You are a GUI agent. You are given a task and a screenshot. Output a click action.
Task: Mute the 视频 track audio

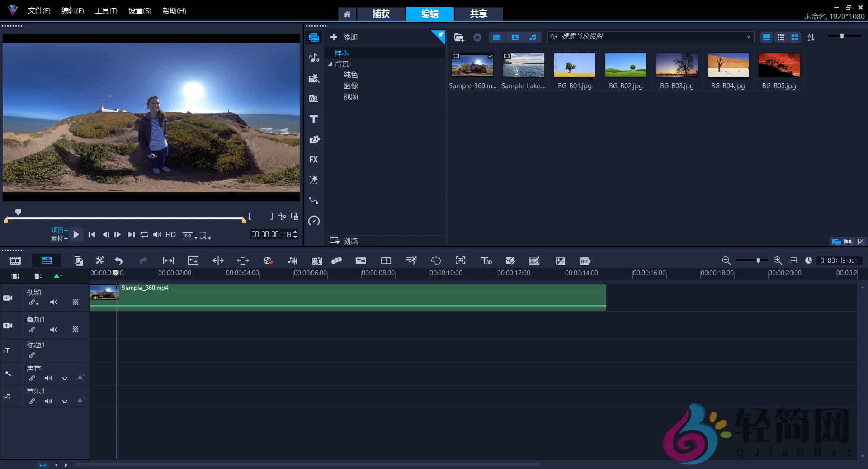[x=54, y=302]
